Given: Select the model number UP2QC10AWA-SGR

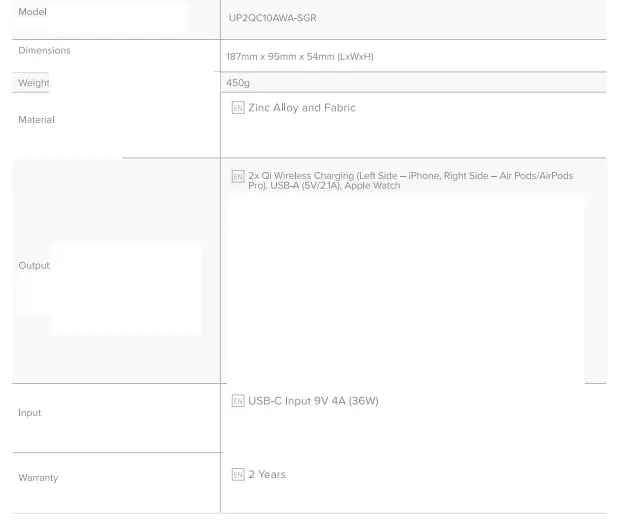Looking at the screenshot, I should tap(272, 18).
